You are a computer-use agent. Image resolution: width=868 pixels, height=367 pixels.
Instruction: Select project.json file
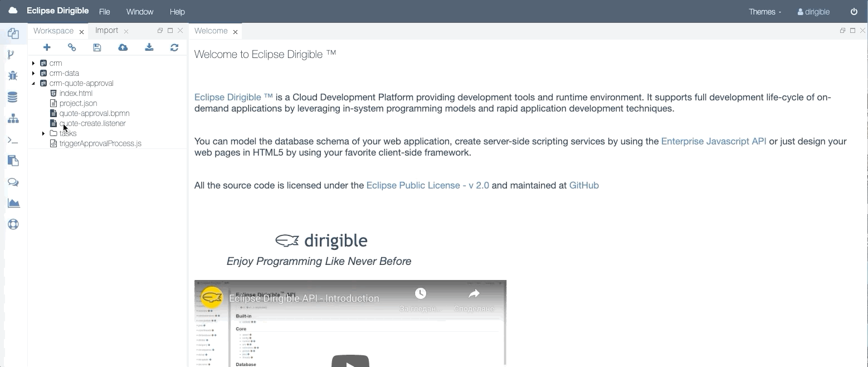tap(78, 103)
